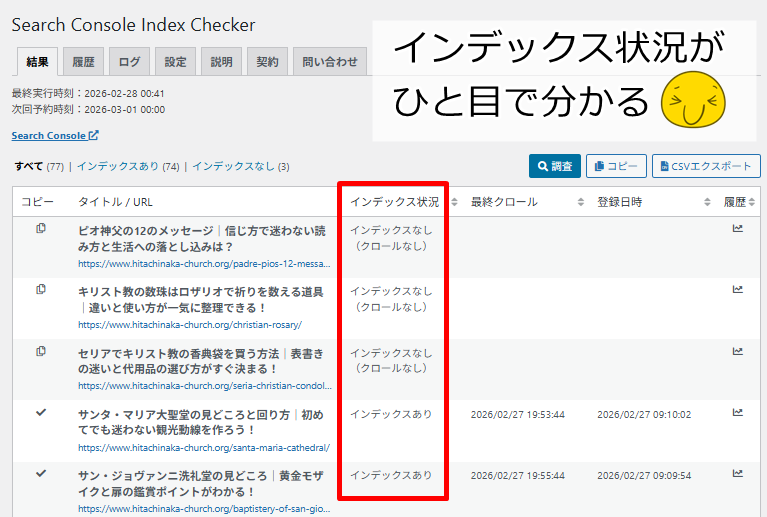Switch to the 履歴 tab
The width and height of the screenshot is (767, 517).
point(83,62)
